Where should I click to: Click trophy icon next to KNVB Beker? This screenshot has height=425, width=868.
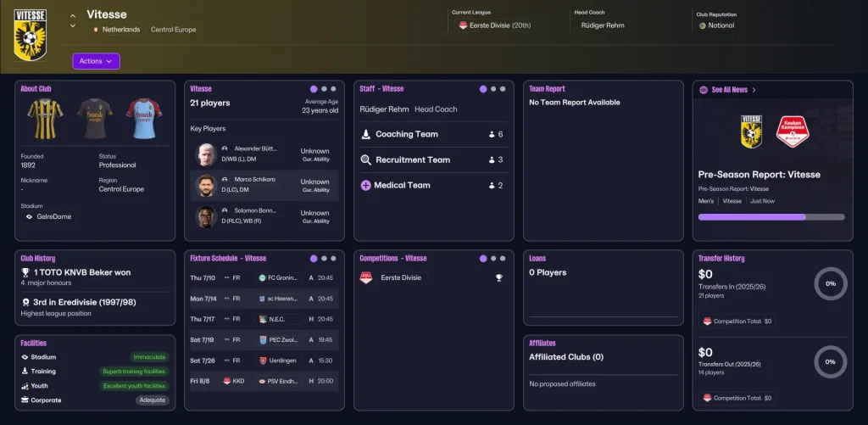25,272
